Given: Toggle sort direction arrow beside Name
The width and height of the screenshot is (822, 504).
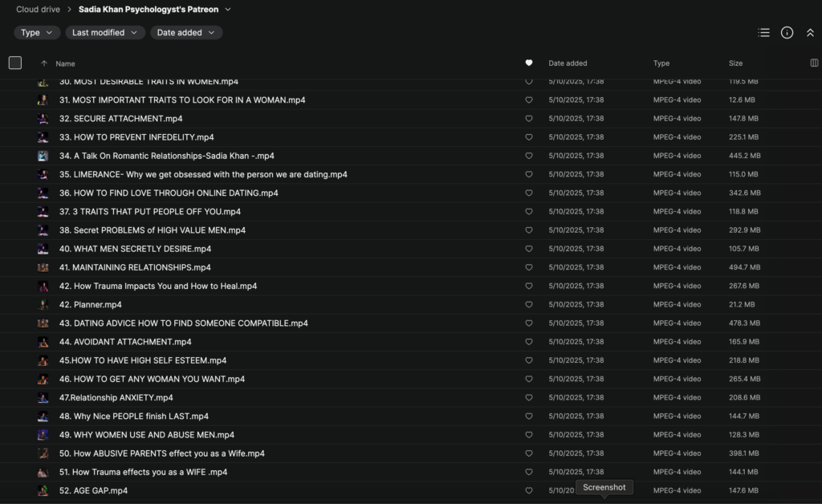Looking at the screenshot, I should pyautogui.click(x=43, y=63).
